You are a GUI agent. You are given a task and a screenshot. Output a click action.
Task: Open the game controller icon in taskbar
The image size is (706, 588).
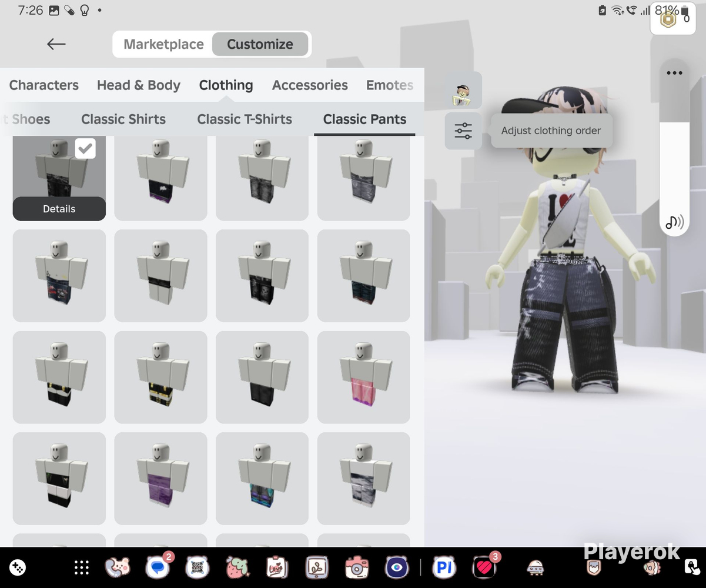pos(18,567)
